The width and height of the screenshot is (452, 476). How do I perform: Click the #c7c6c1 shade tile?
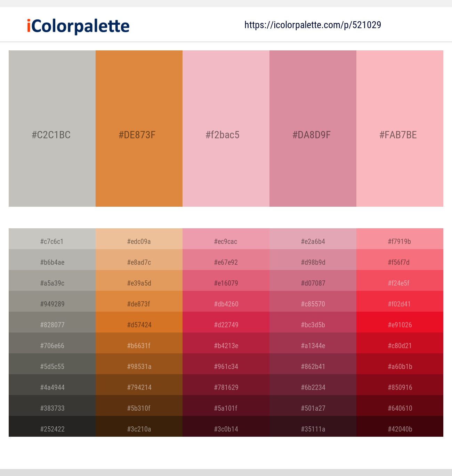52,239
